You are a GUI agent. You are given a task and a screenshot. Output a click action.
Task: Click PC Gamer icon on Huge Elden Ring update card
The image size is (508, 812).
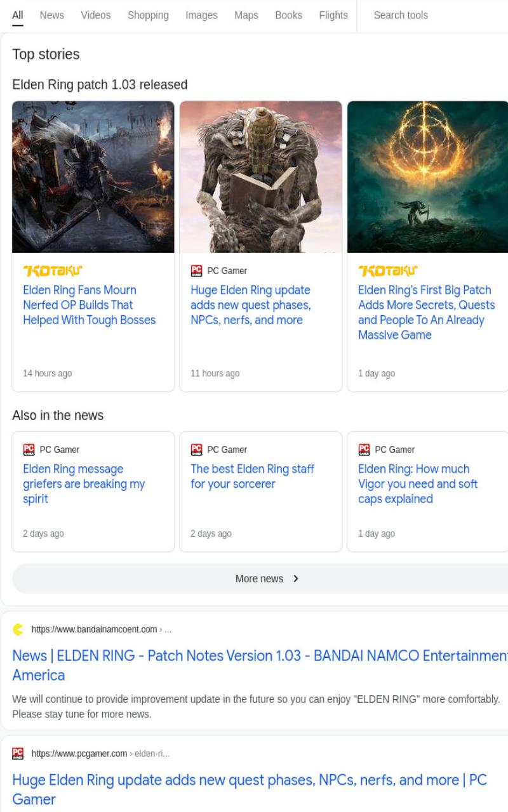[x=196, y=271]
